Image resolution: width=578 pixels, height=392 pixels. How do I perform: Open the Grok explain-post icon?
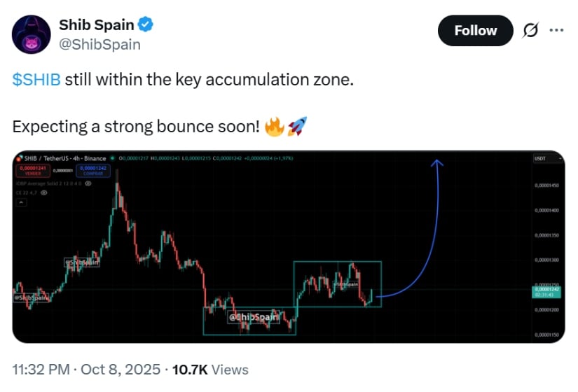pyautogui.click(x=530, y=31)
